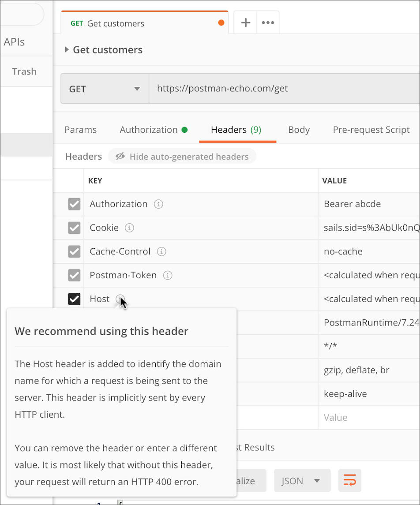Click the calculated value in the Postman-Token row
The width and height of the screenshot is (420, 505).
pos(369,275)
